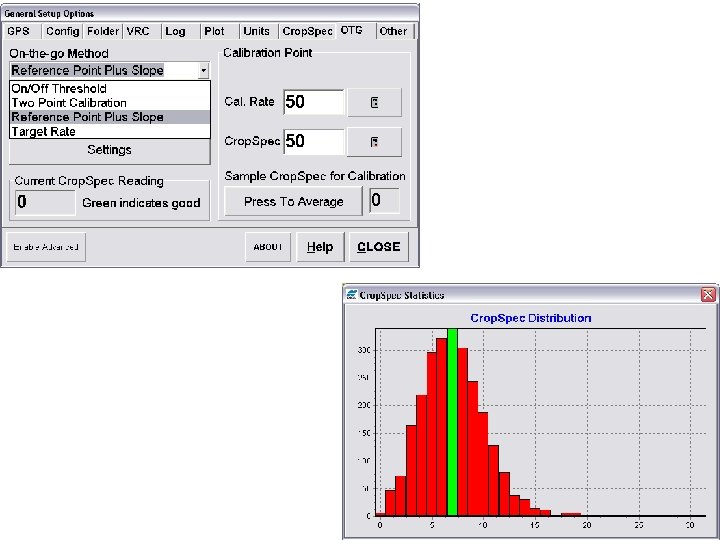The height and width of the screenshot is (540, 720).
Task: Open the keypad button beside CropSpec value
Action: [374, 142]
